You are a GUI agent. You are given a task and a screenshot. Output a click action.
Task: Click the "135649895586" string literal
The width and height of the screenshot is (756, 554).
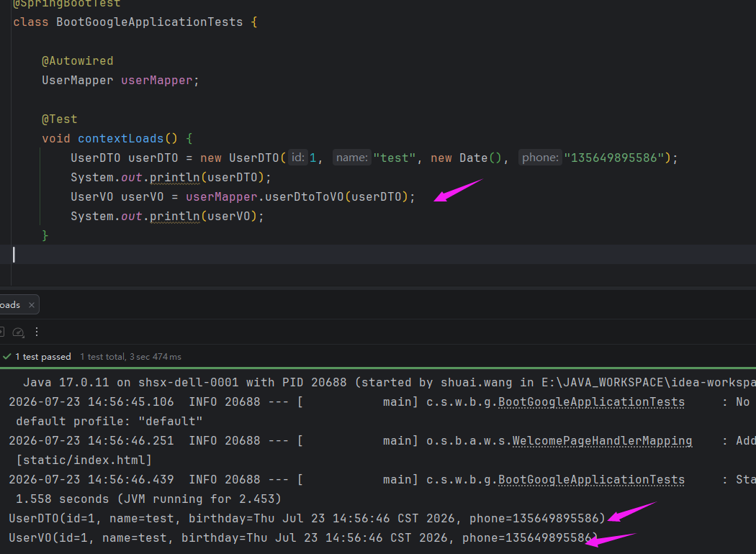(613, 158)
